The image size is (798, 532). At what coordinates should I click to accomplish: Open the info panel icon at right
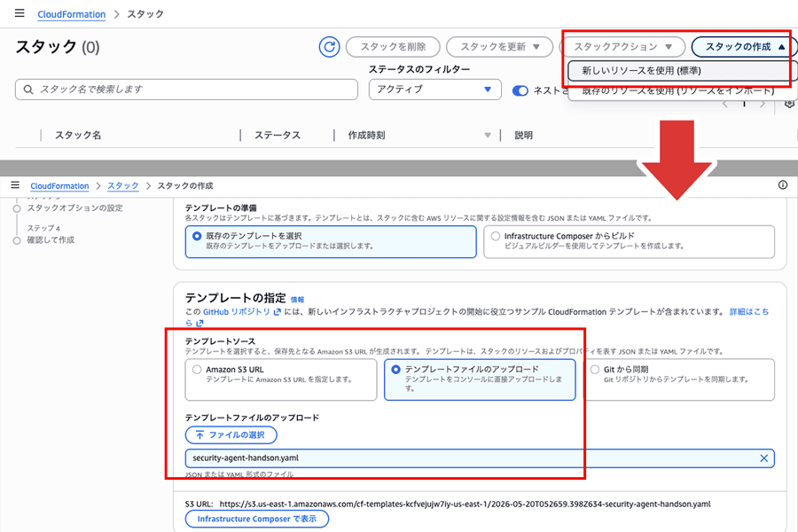pyautogui.click(x=783, y=184)
